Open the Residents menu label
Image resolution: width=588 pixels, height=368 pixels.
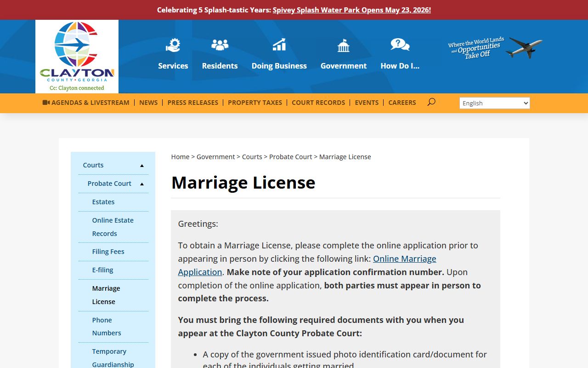[x=220, y=66]
